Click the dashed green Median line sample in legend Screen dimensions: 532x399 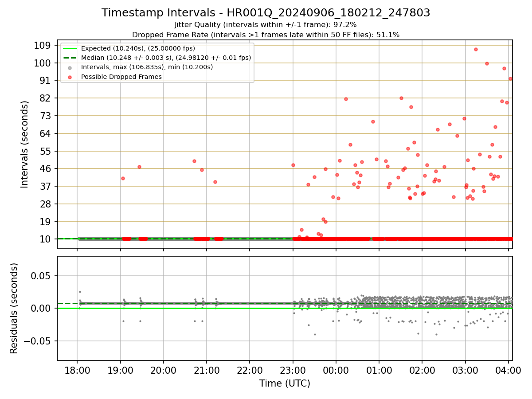(70, 58)
